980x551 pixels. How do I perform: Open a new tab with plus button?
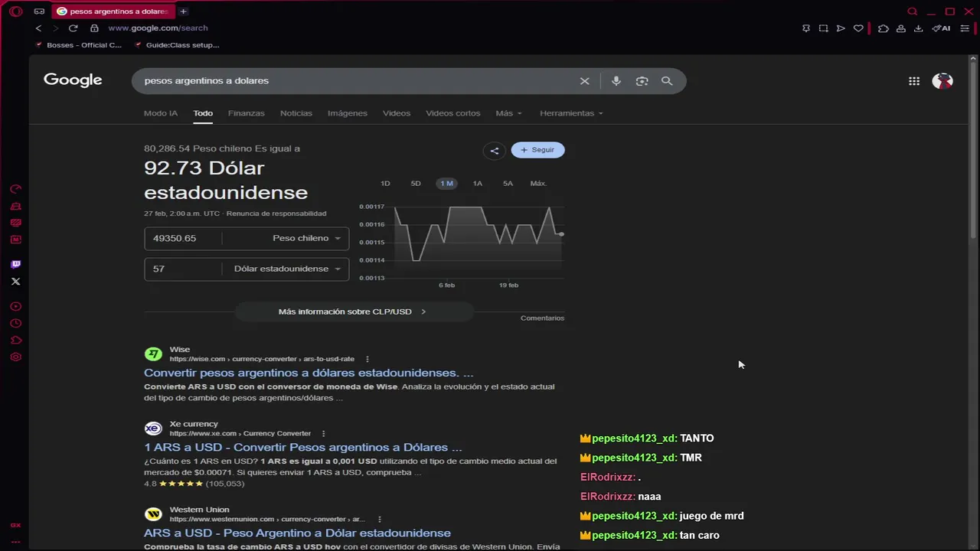(x=183, y=11)
